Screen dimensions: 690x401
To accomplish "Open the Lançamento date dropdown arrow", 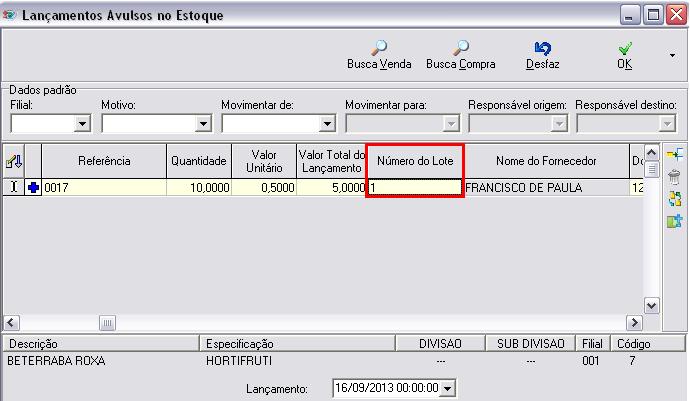I will coord(448,388).
